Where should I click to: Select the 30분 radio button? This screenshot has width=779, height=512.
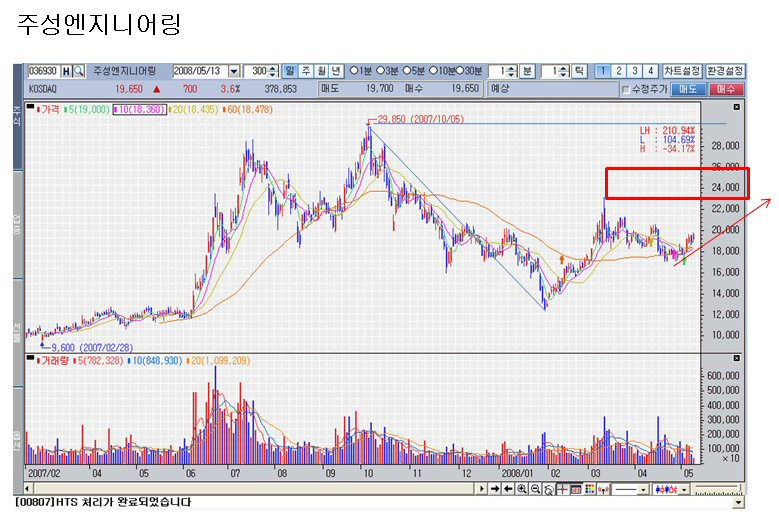(x=460, y=71)
